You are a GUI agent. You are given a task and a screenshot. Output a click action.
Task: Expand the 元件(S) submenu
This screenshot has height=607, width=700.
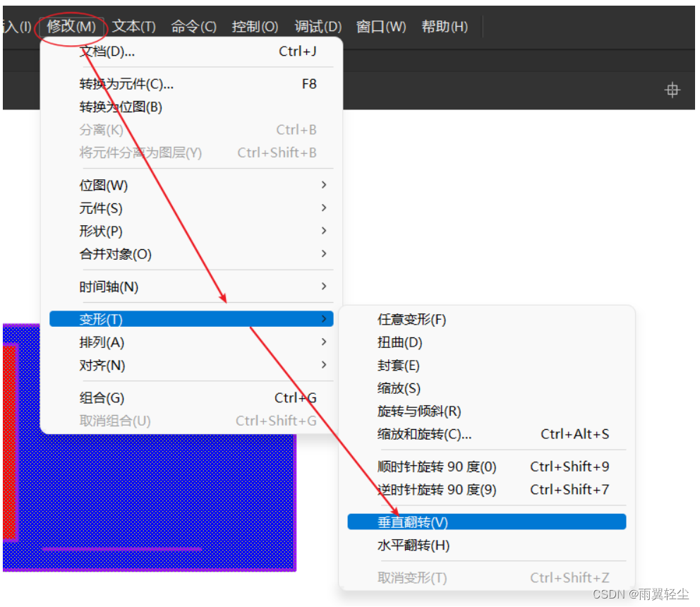191,208
